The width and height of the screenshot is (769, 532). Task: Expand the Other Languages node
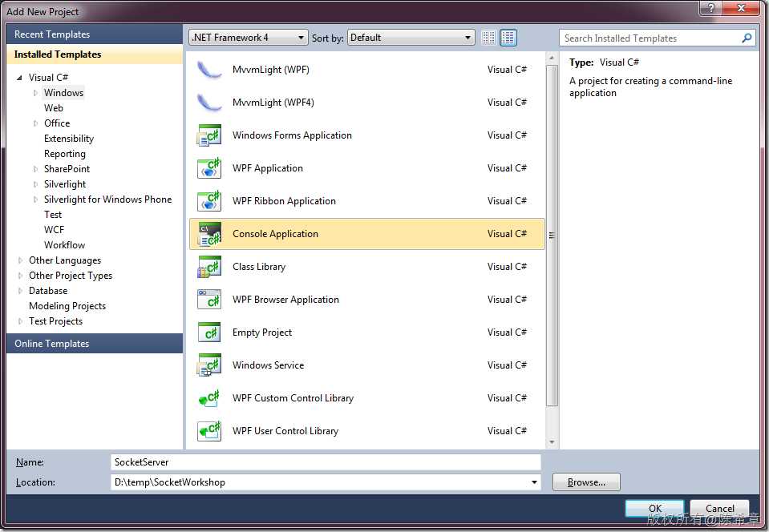pos(20,260)
